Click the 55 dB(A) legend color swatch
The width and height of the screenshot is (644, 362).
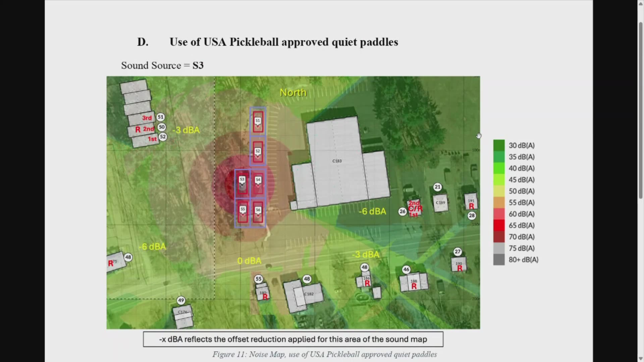[499, 202]
